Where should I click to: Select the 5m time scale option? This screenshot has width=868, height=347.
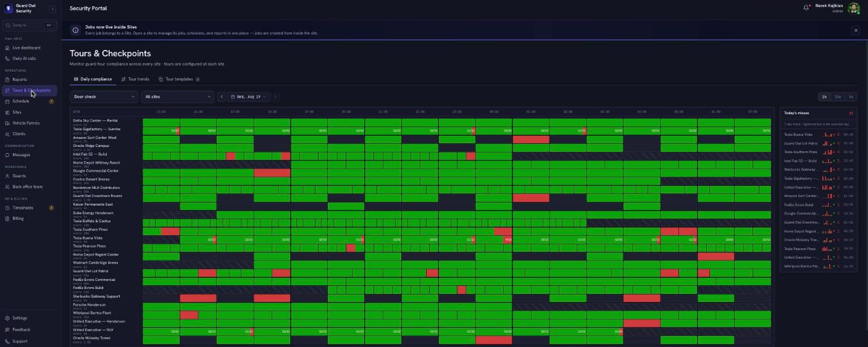point(851,97)
